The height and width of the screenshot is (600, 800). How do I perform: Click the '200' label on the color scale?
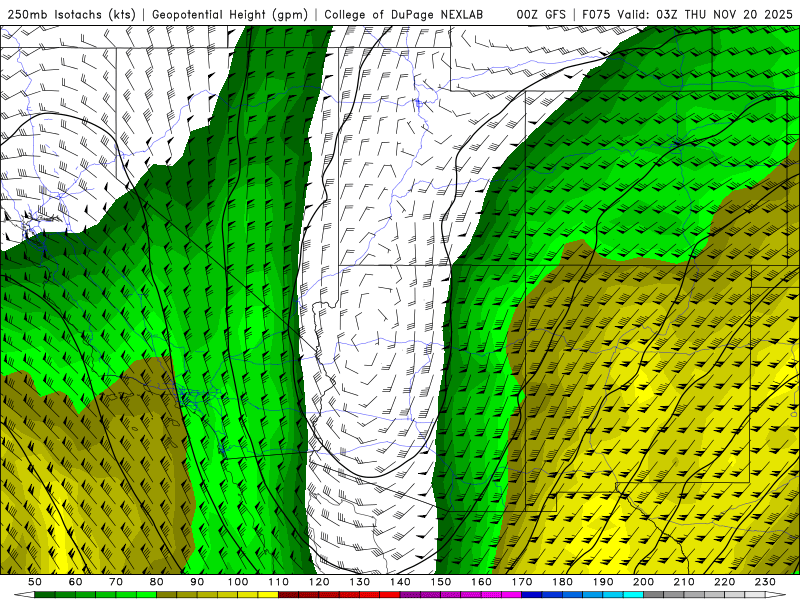click(643, 582)
